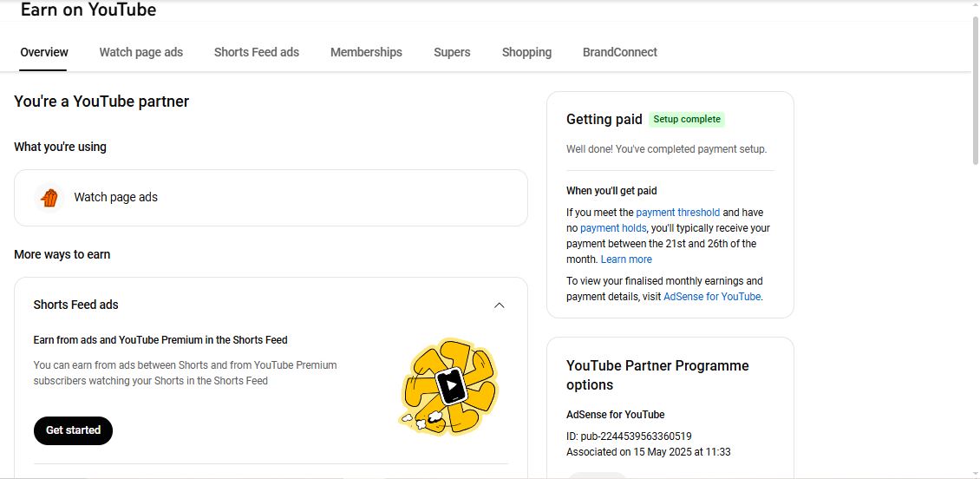The height and width of the screenshot is (479, 980).
Task: Visit the AdSense for YouTube link
Action: (x=712, y=297)
